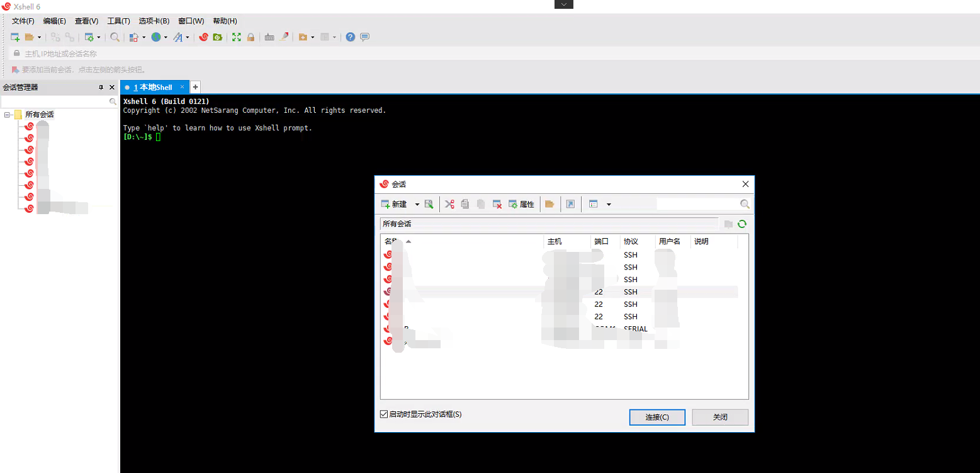The width and height of the screenshot is (980, 473).
Task: Click the keyboard key-mapping toolbar icon
Action: [269, 37]
